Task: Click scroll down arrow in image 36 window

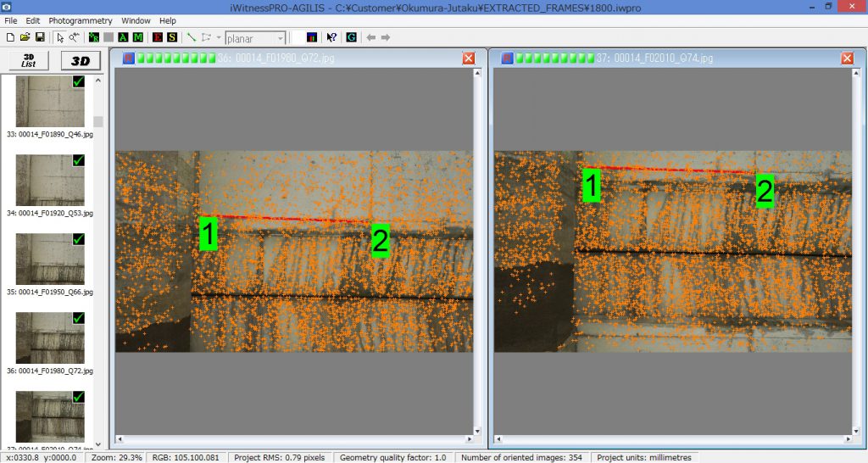Action: (477, 430)
